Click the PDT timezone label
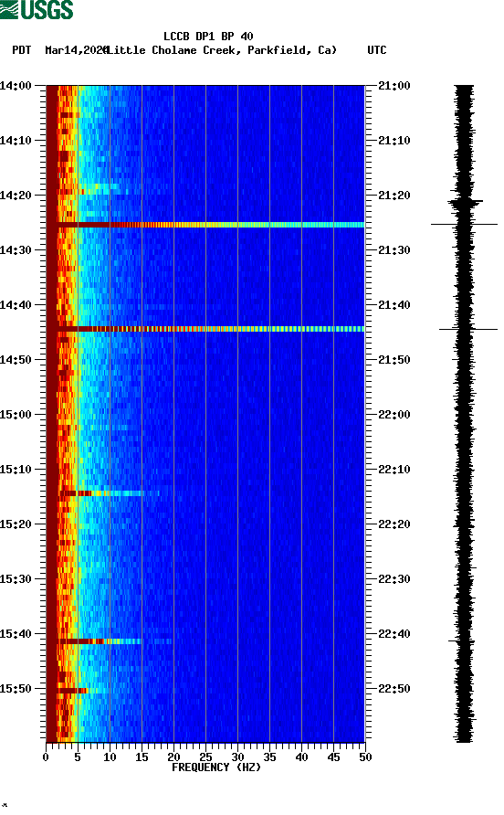The height and width of the screenshot is (815, 504). coord(22,50)
